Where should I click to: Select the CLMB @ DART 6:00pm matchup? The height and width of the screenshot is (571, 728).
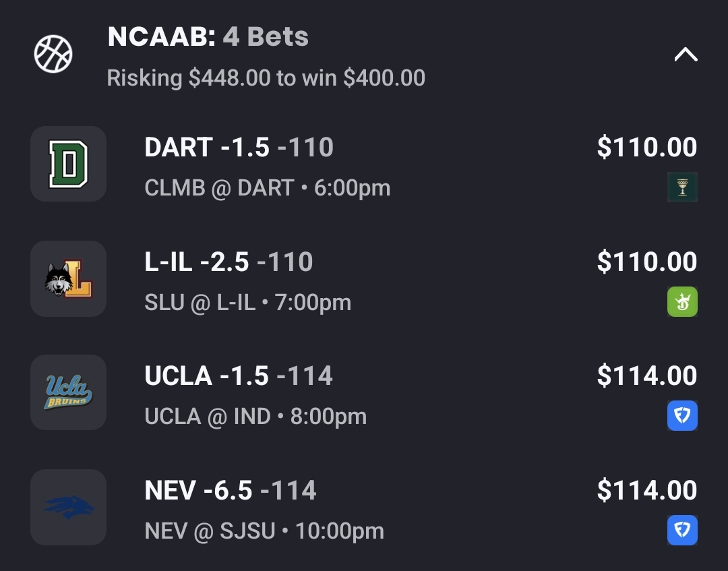pos(267,187)
